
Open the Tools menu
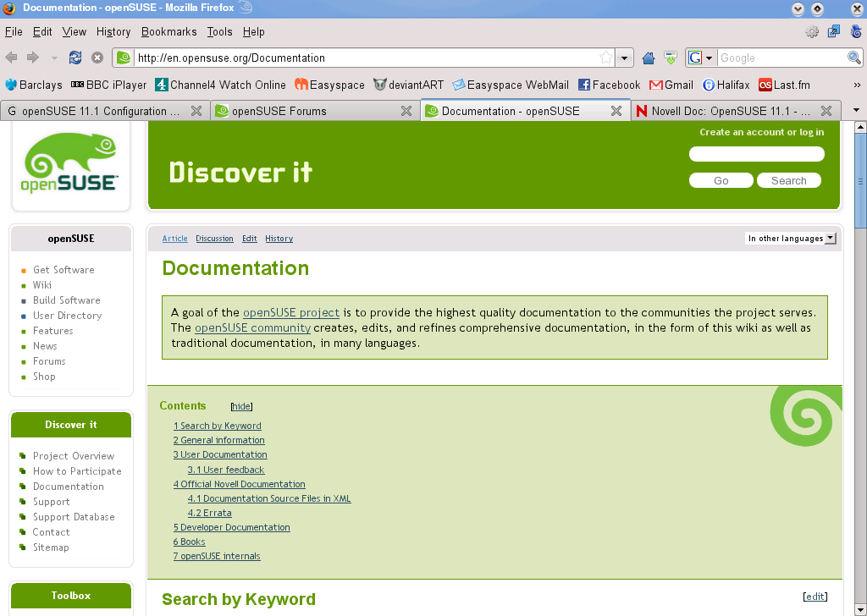(219, 32)
